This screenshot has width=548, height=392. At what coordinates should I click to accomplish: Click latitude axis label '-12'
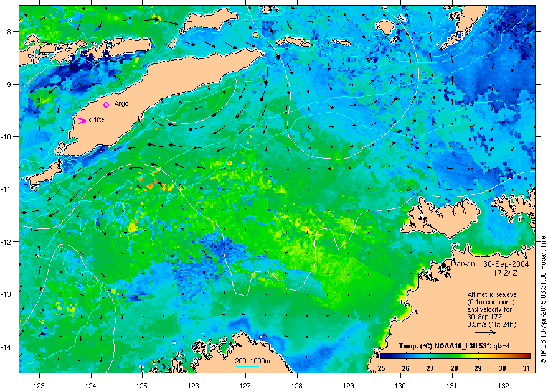coord(6,242)
